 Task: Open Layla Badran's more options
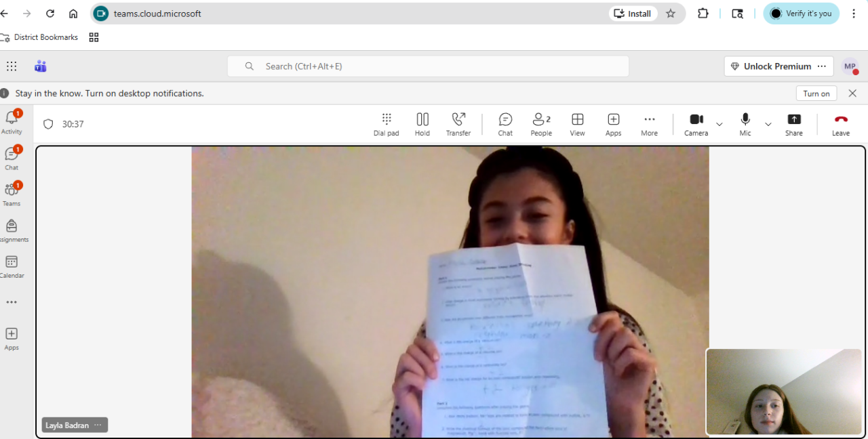click(x=98, y=425)
